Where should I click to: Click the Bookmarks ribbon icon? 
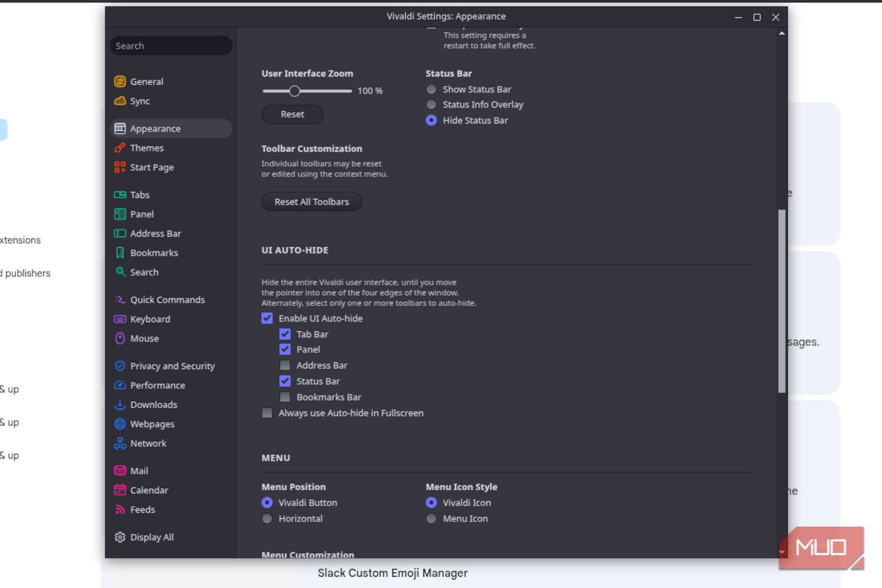tap(120, 253)
